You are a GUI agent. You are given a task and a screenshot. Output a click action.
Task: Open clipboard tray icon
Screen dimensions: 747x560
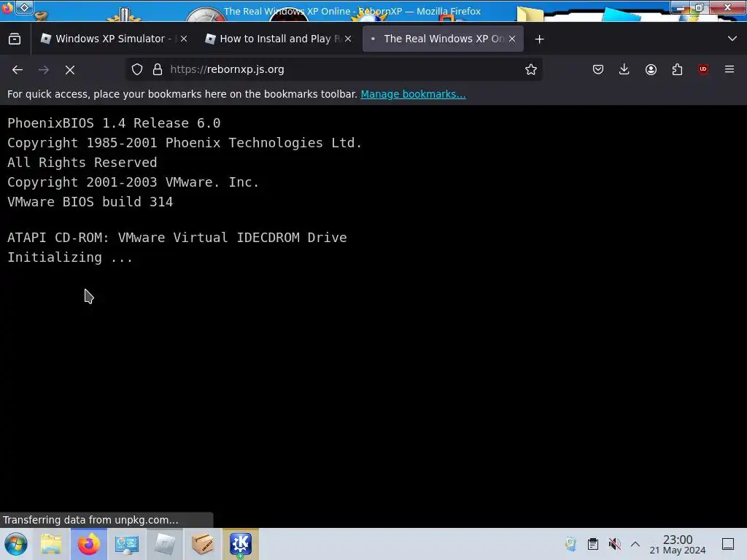pyautogui.click(x=592, y=544)
